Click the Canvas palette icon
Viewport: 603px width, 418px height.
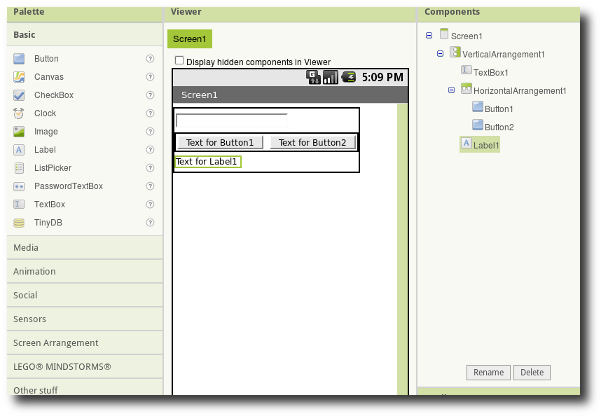[x=19, y=77]
